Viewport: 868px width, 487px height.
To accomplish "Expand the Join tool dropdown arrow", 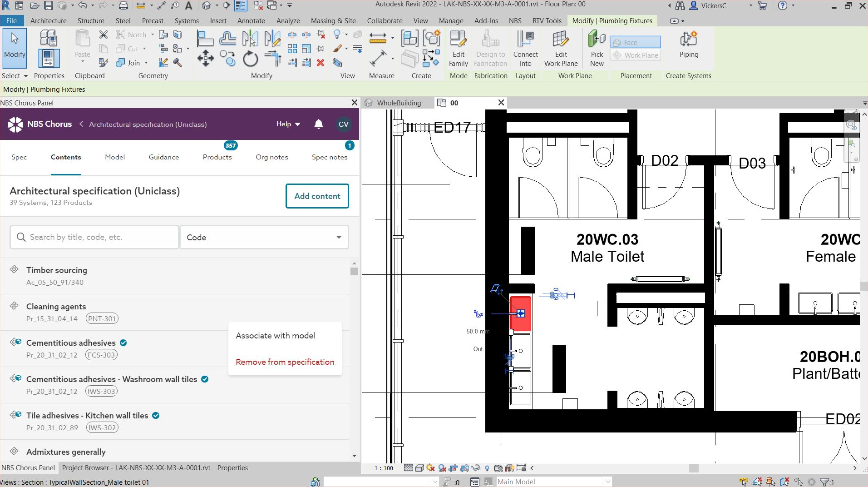I will coord(146,63).
